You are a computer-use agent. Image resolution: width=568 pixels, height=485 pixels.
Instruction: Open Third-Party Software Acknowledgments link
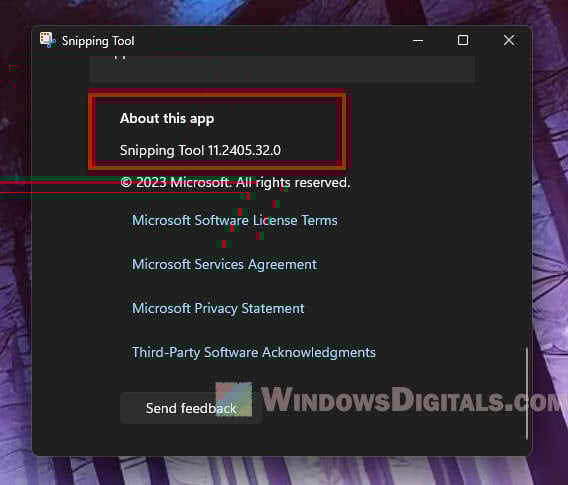click(x=254, y=352)
